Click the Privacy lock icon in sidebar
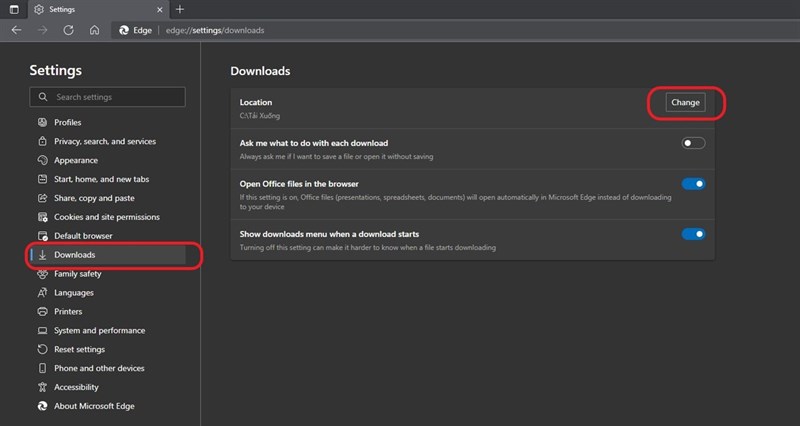Screen dimensions: 800x426 coord(42,141)
